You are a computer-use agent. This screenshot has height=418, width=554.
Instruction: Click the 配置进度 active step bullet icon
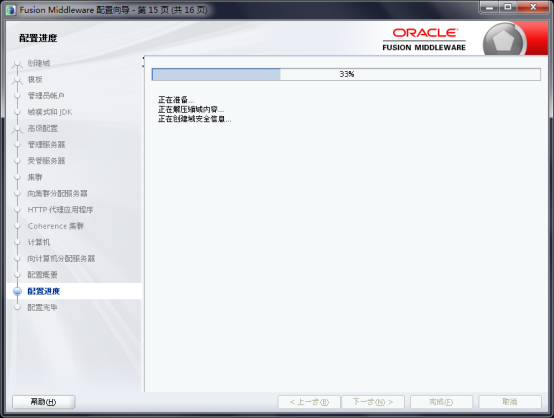click(x=17, y=291)
